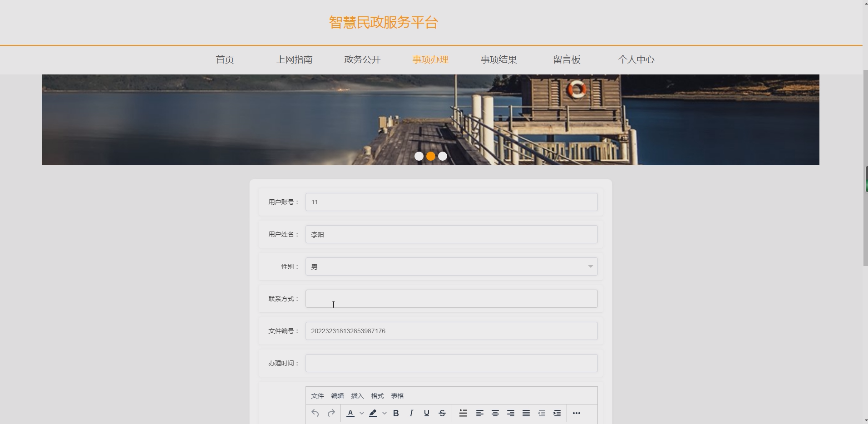
Task: Show more toolbar options (three dots)
Action: pyautogui.click(x=577, y=413)
